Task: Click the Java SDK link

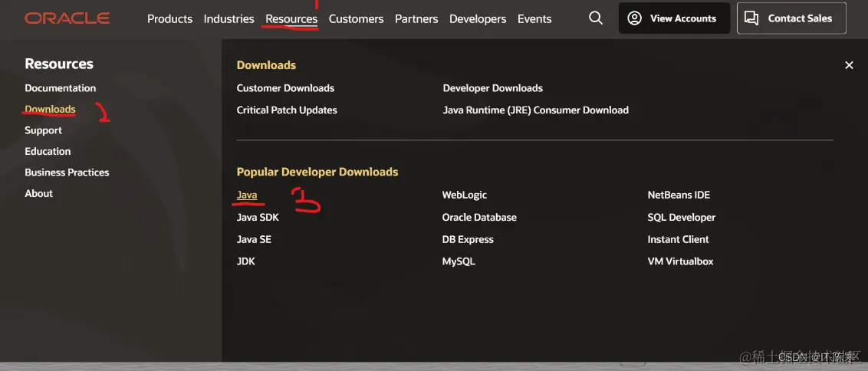Action: (258, 218)
